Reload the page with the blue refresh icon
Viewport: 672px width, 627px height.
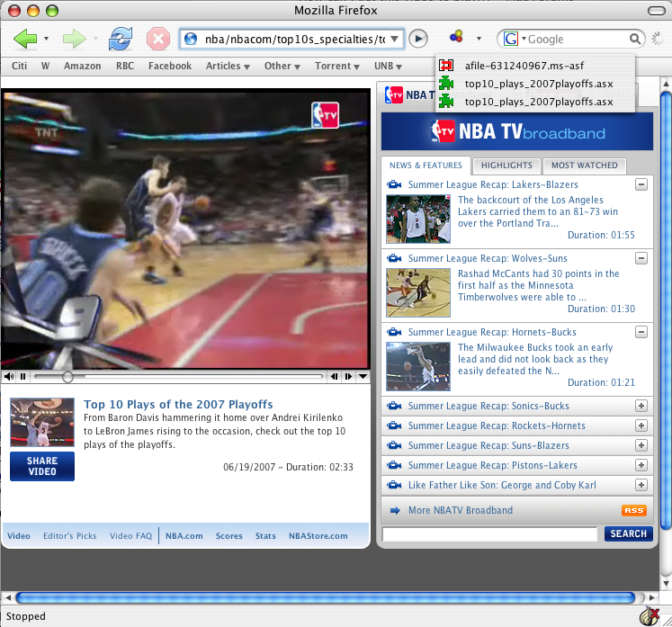(121, 39)
